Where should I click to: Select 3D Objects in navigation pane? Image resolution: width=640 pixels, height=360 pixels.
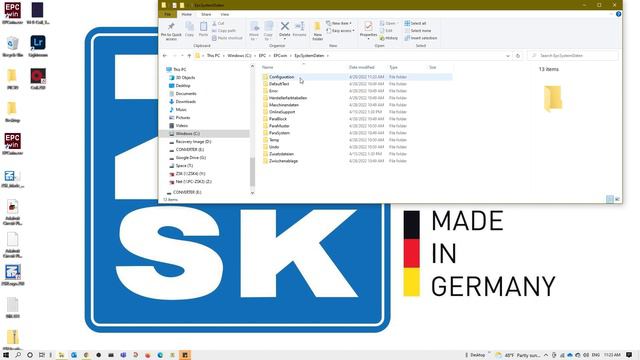[x=185, y=78]
